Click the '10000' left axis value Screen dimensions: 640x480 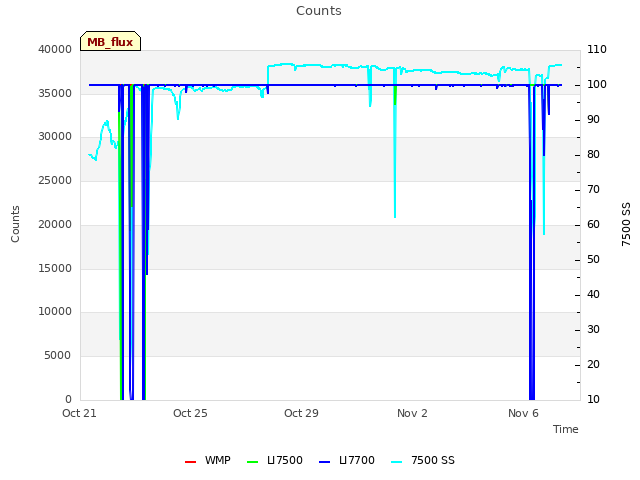coord(55,312)
